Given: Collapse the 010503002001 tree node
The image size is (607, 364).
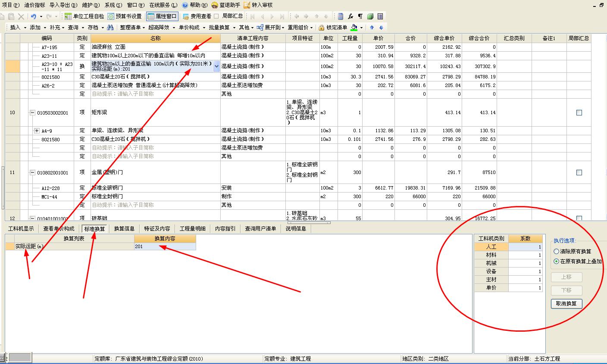Looking at the screenshot, I should point(32,113).
